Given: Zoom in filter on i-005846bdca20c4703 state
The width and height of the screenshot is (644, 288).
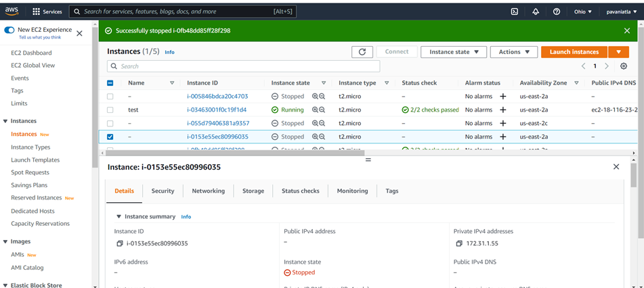Looking at the screenshot, I should click(315, 97).
